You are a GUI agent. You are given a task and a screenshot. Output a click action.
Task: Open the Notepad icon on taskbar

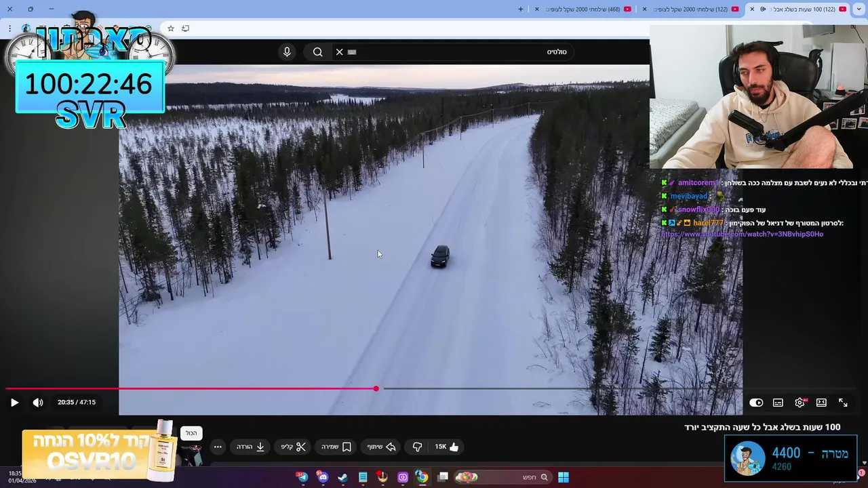(363, 477)
